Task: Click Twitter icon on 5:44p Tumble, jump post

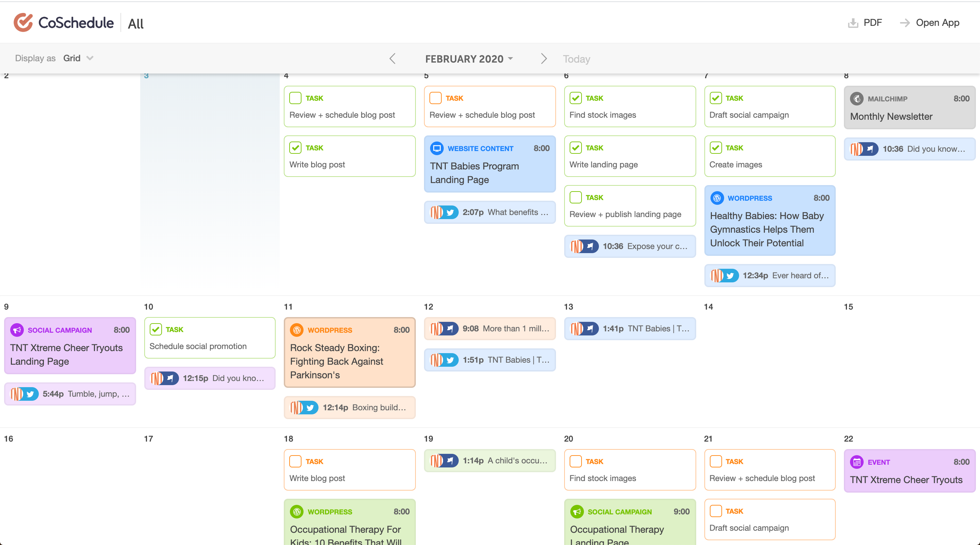Action: (30, 394)
